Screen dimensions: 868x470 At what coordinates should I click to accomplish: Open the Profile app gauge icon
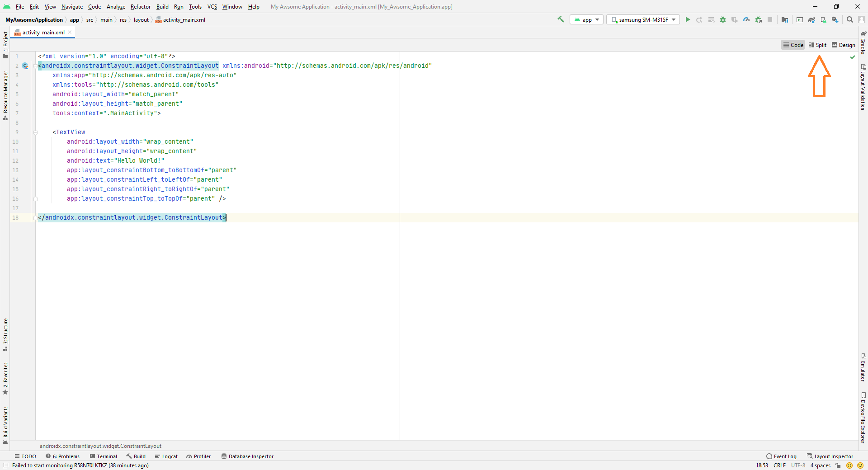click(x=746, y=19)
